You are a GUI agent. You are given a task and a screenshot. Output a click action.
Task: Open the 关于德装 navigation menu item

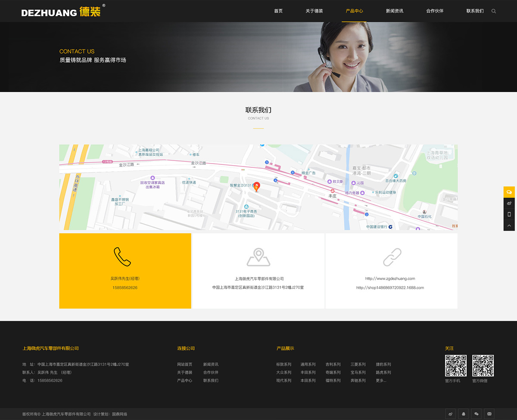(314, 11)
